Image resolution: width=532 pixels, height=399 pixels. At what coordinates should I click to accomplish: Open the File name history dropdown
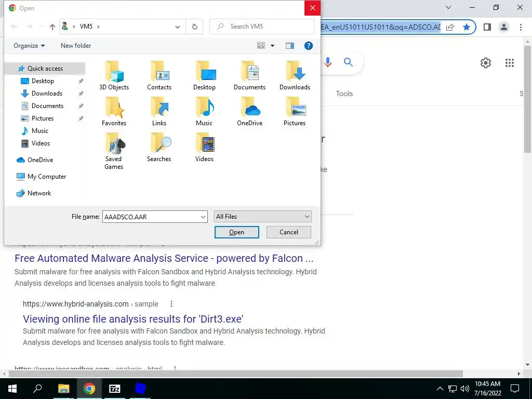click(x=203, y=217)
